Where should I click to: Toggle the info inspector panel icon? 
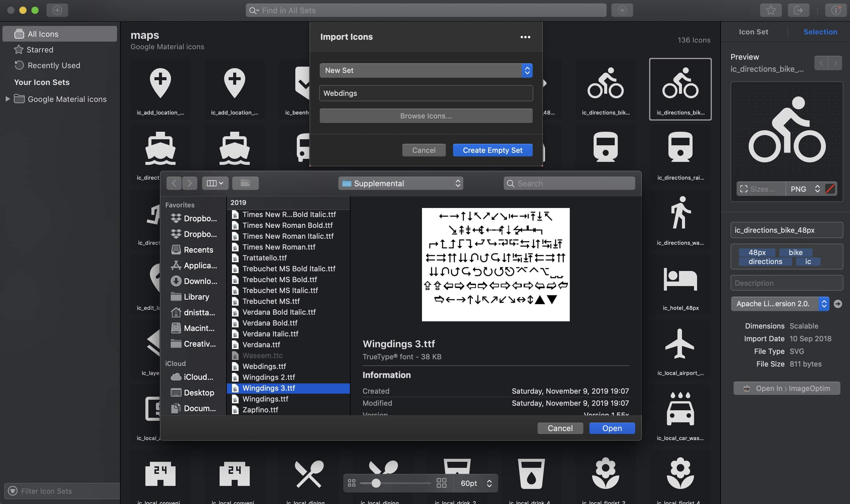(x=836, y=10)
